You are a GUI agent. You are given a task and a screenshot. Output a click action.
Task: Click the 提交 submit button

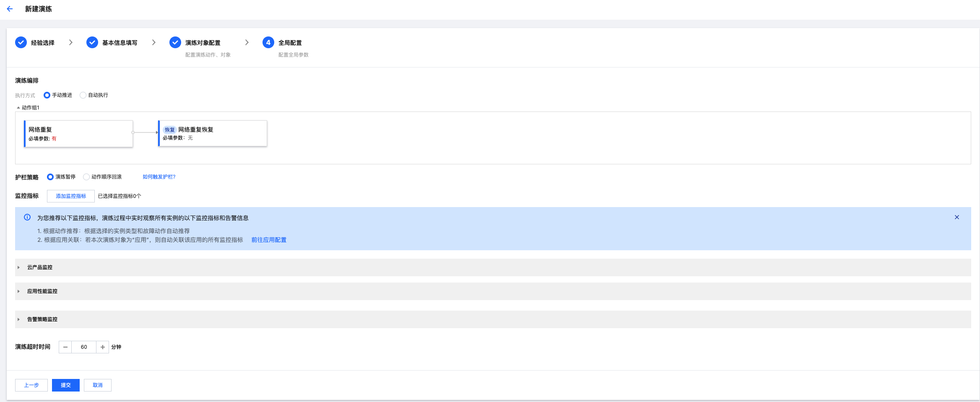65,385
